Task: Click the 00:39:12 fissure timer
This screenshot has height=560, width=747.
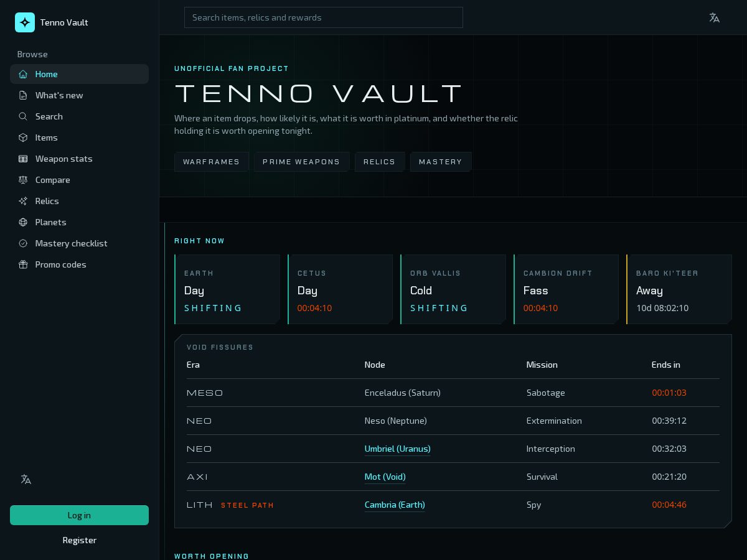Action: coord(669,421)
